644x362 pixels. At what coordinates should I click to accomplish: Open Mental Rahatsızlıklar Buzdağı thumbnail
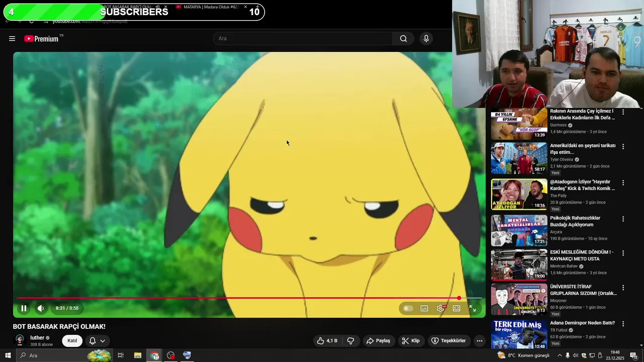pyautogui.click(x=519, y=230)
